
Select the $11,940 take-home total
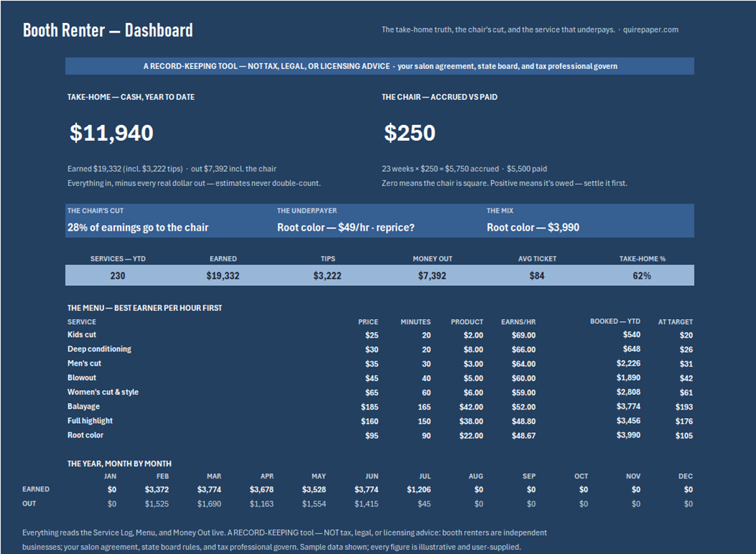pos(111,133)
